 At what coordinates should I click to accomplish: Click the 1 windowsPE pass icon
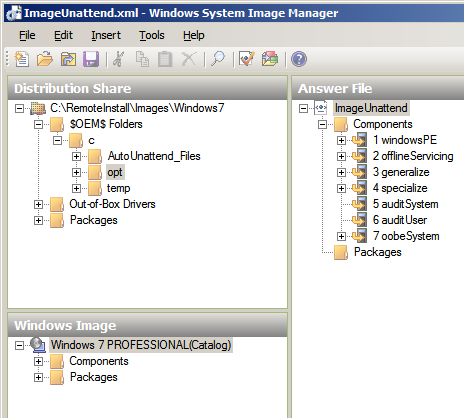click(359, 140)
